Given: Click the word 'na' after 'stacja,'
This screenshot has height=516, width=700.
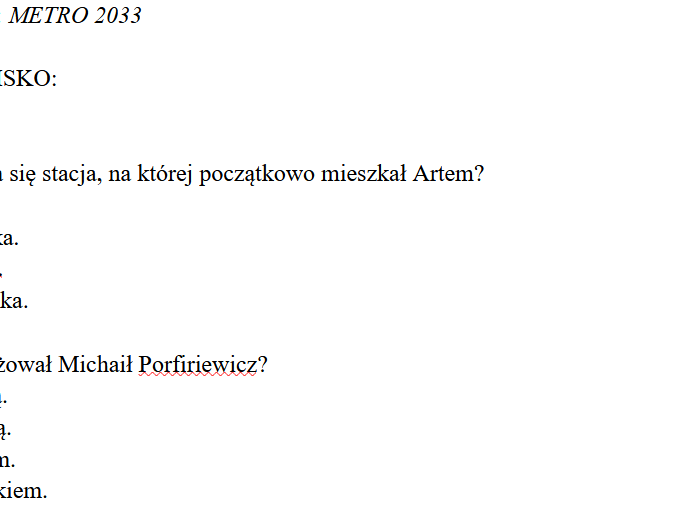Looking at the screenshot, I should click(x=117, y=174).
